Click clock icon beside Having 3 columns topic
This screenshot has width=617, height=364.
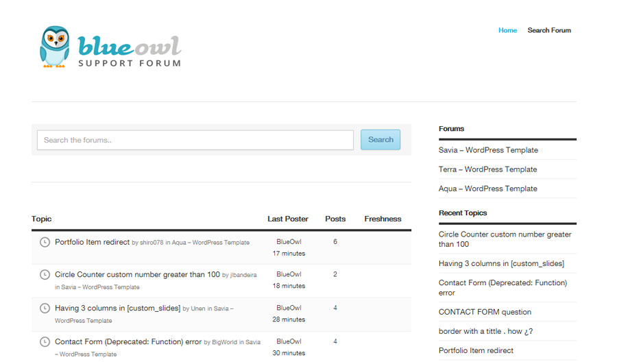tap(45, 308)
